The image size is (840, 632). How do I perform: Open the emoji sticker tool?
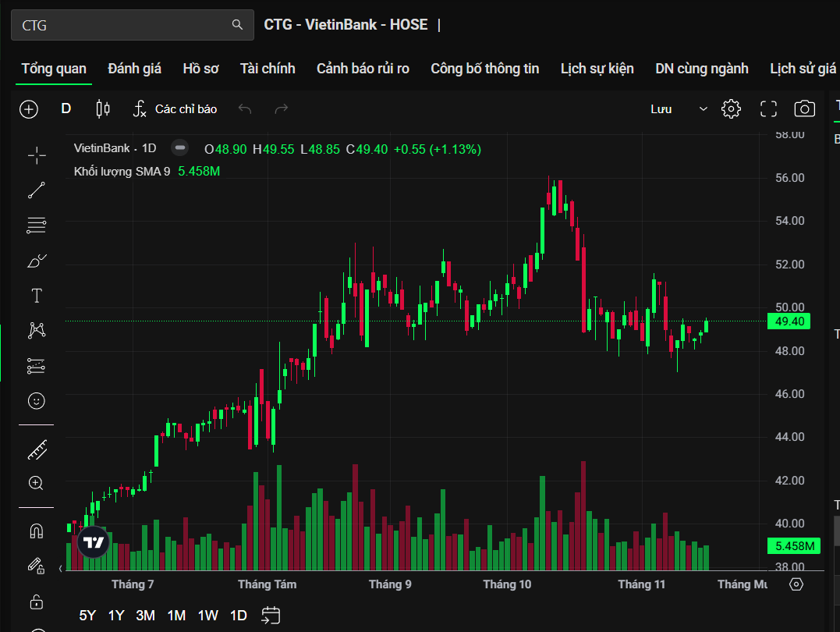point(36,400)
